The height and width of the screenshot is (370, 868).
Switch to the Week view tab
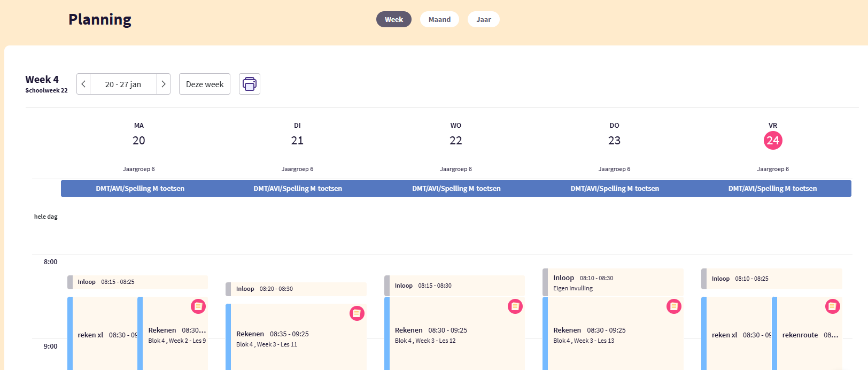coord(394,19)
